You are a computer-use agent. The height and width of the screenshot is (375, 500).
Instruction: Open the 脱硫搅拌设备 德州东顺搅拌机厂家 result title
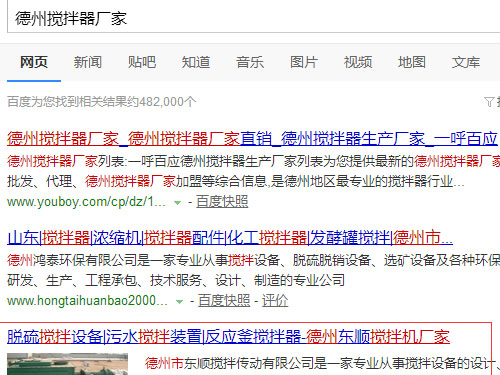[228, 337]
